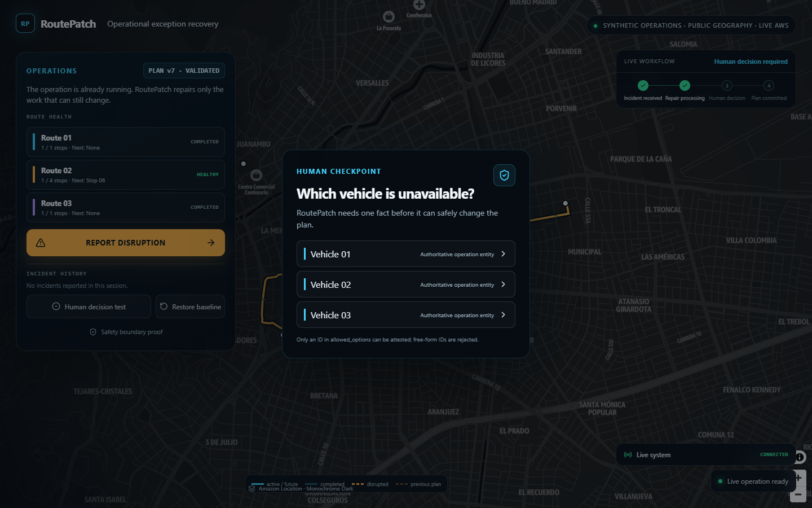Open the Route 03 card
Image resolution: width=812 pixels, height=508 pixels.
point(126,208)
